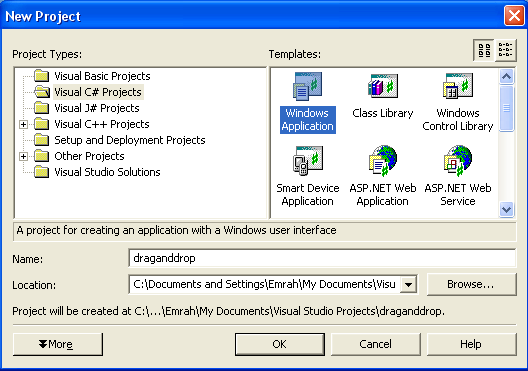
Task: Click the Cancel button
Action: click(375, 344)
